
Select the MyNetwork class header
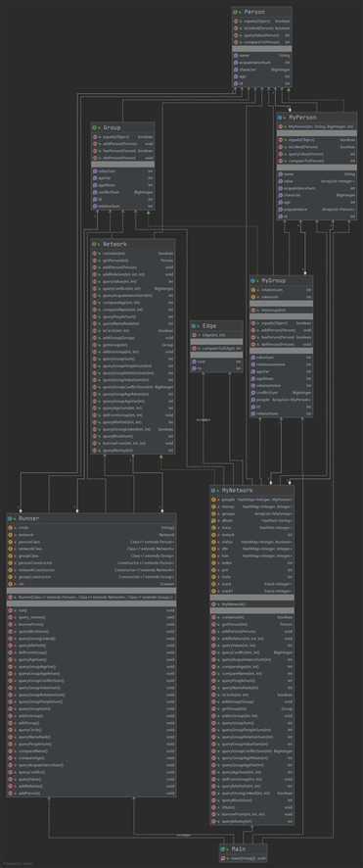point(251,491)
